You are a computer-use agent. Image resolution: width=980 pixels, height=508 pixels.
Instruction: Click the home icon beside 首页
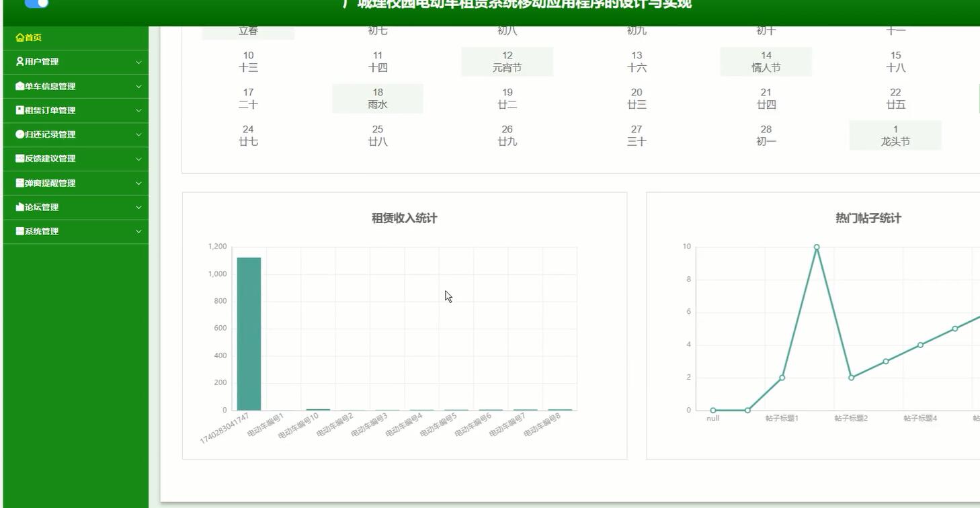tap(19, 38)
